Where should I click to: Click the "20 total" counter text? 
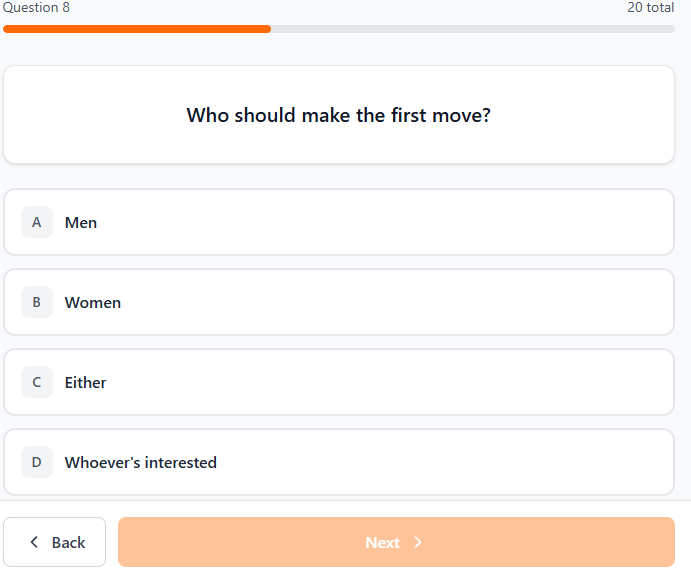pyautogui.click(x=650, y=8)
